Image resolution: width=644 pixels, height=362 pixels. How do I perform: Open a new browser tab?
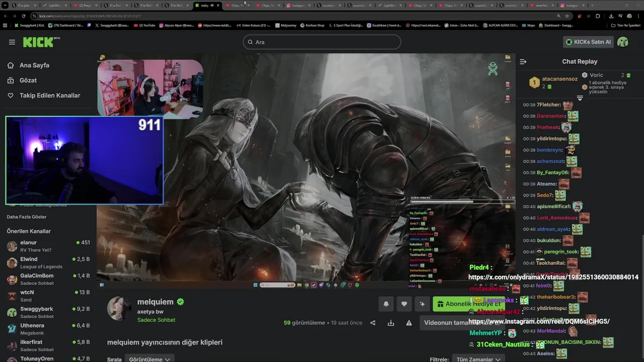(592, 6)
